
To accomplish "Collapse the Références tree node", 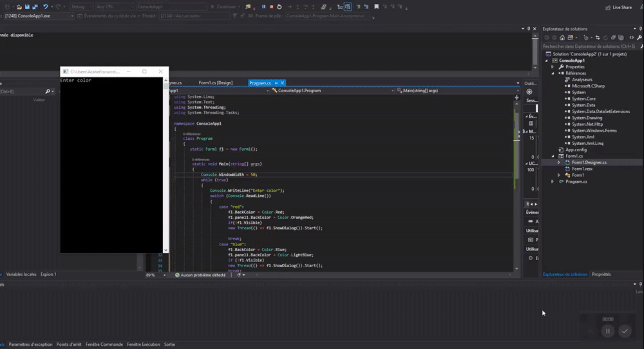I will (552, 73).
